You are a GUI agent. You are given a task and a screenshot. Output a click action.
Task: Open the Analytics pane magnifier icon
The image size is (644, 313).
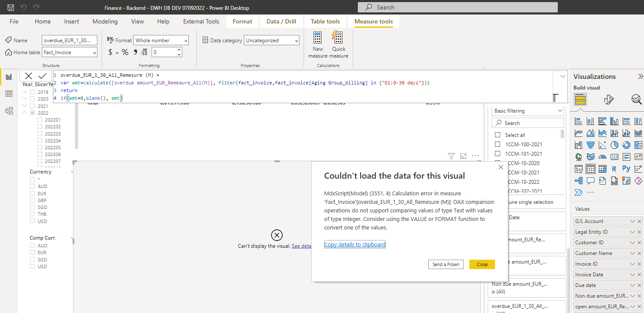(x=636, y=100)
